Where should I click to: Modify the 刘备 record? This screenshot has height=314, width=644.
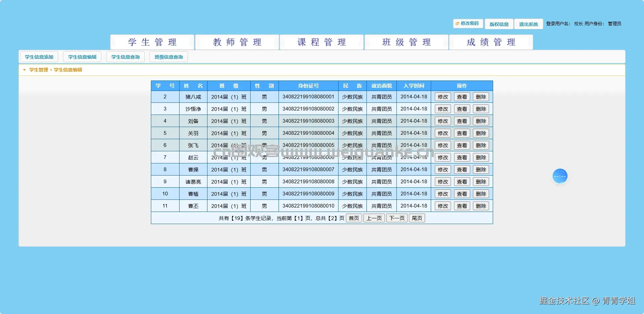443,121
